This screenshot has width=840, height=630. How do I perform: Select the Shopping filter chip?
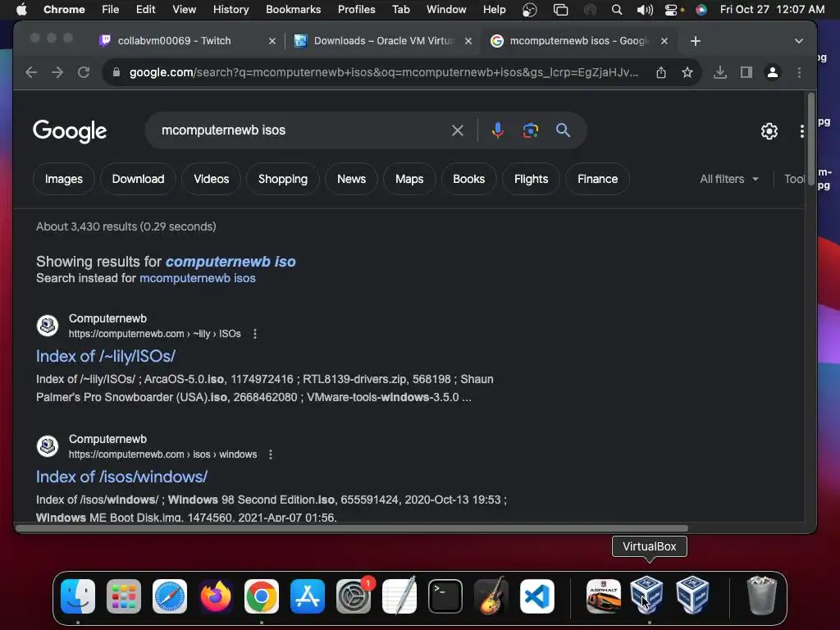(x=283, y=179)
